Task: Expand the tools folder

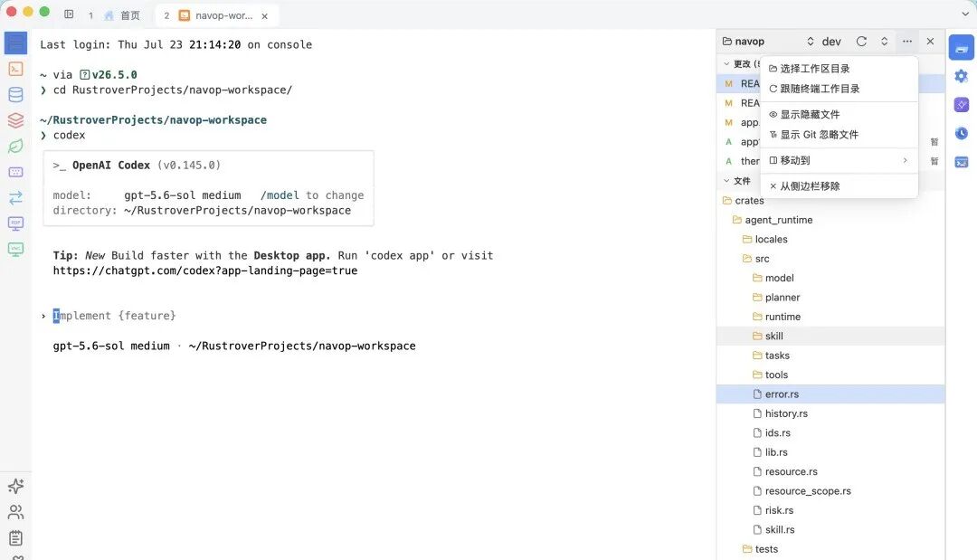Action: 830,375
